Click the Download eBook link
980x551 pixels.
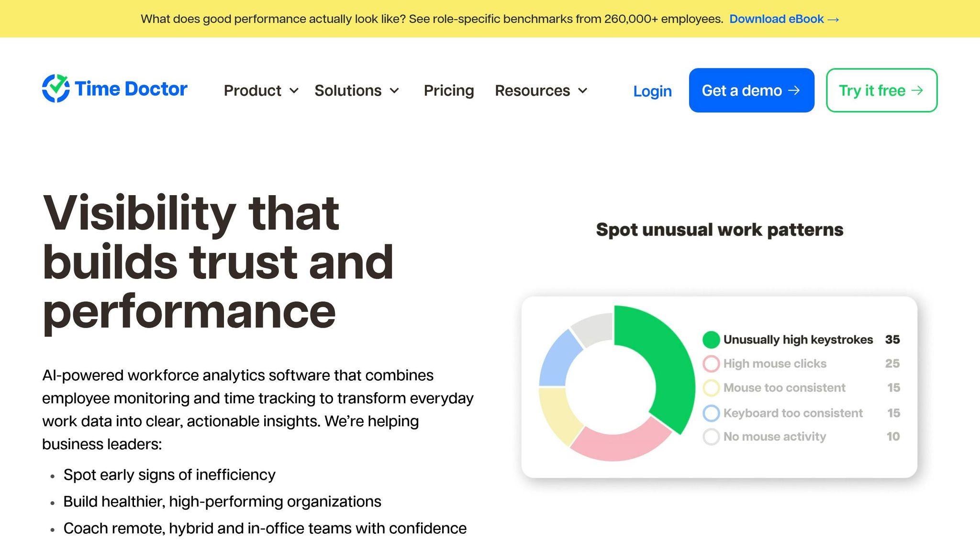(x=777, y=19)
